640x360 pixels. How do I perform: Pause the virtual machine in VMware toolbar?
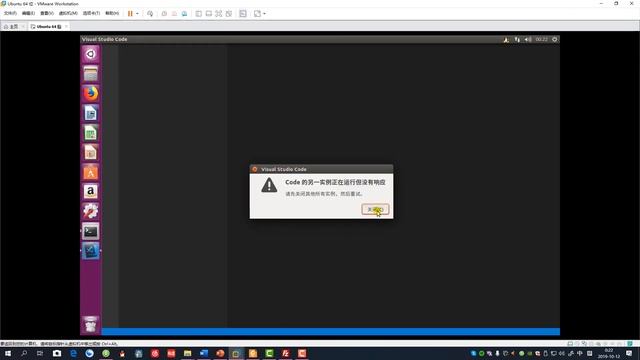(x=130, y=13)
